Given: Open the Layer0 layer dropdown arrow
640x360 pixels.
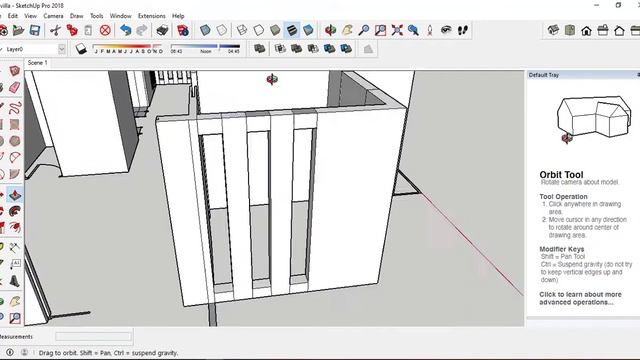Looking at the screenshot, I should click(62, 49).
